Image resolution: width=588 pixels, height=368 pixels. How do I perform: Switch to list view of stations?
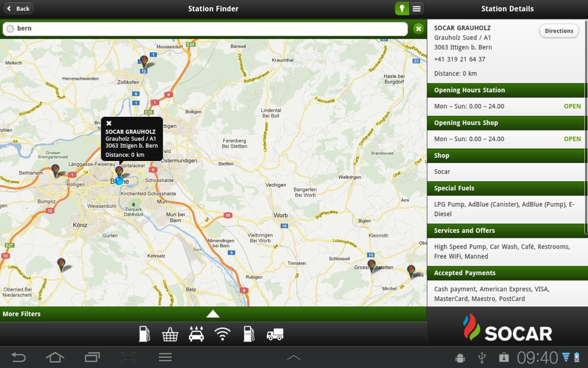[x=417, y=9]
